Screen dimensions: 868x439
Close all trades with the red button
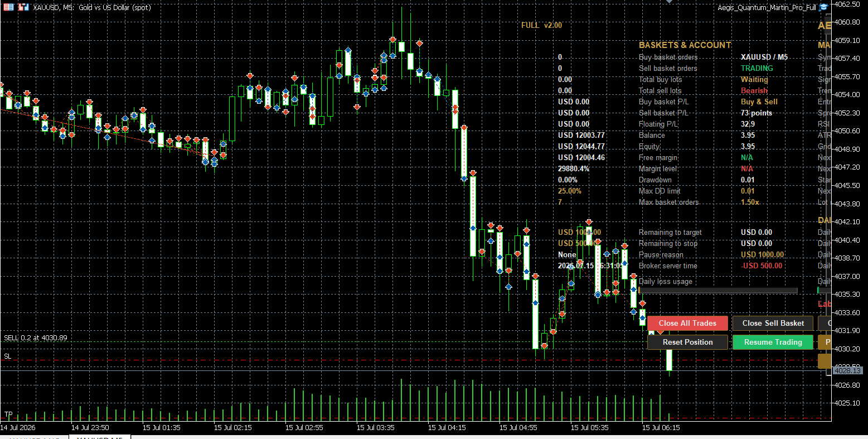coord(687,323)
